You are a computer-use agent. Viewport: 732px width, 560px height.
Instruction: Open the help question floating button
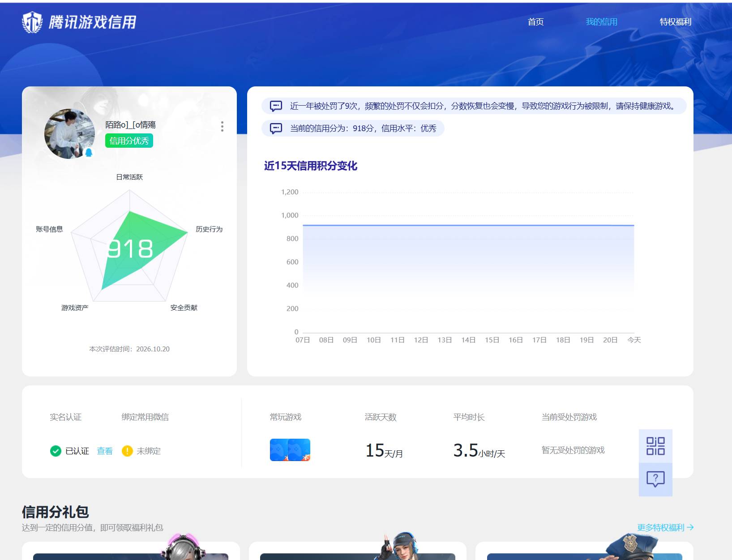(655, 479)
